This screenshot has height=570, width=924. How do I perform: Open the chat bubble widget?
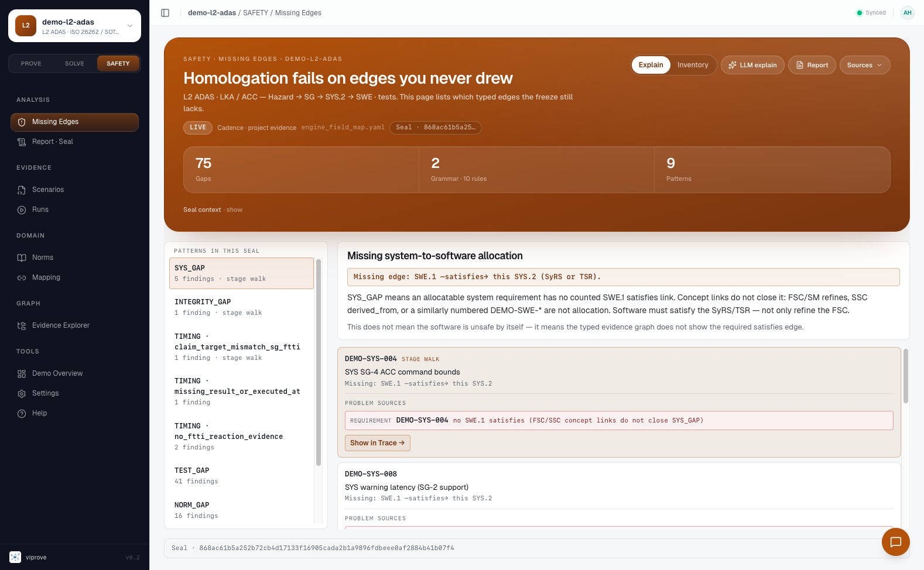[x=895, y=542]
